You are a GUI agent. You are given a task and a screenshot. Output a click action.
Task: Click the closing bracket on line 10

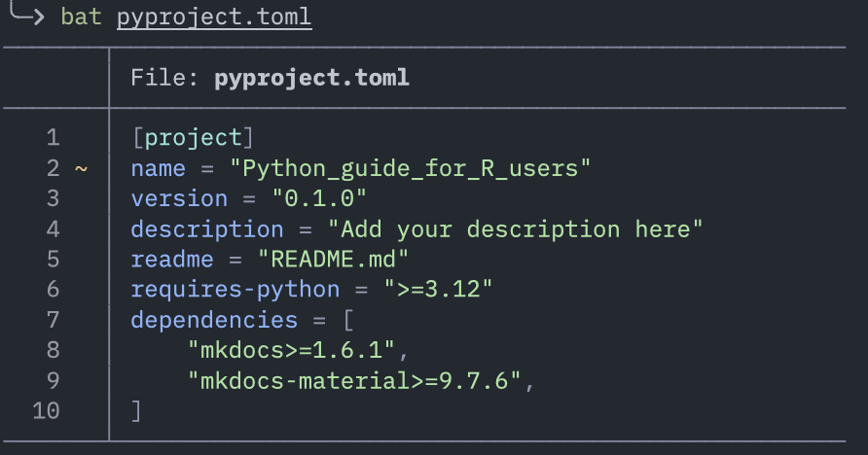[136, 411]
